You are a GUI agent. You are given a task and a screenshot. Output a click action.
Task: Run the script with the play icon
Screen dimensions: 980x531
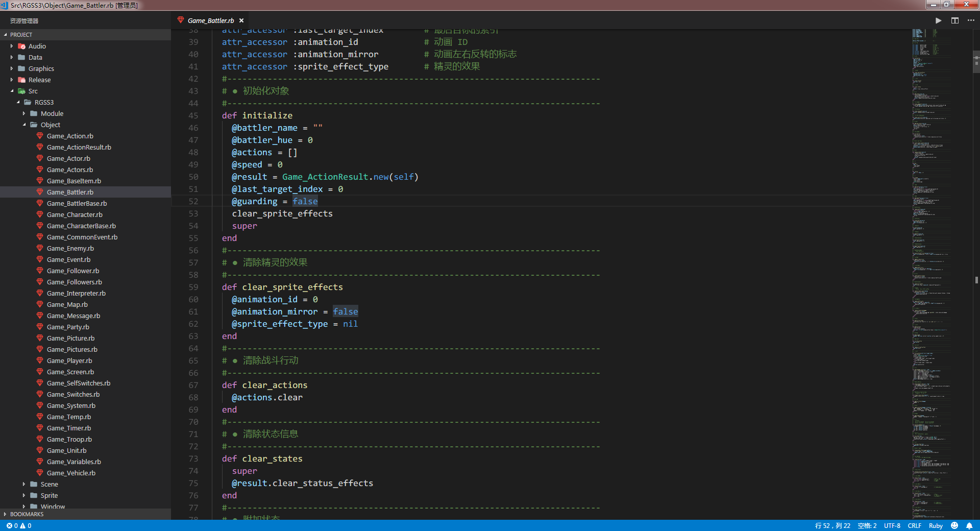[x=938, y=20]
